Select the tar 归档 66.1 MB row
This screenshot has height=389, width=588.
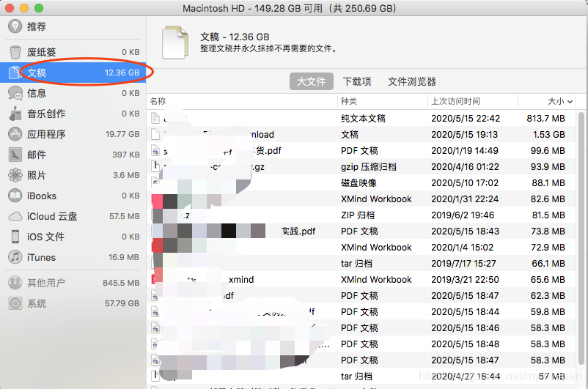362,263
